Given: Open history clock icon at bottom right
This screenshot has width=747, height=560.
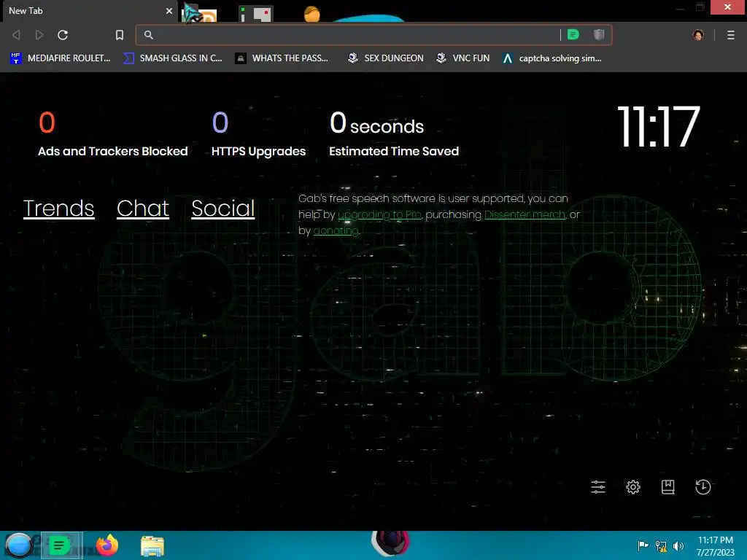Looking at the screenshot, I should click(703, 486).
